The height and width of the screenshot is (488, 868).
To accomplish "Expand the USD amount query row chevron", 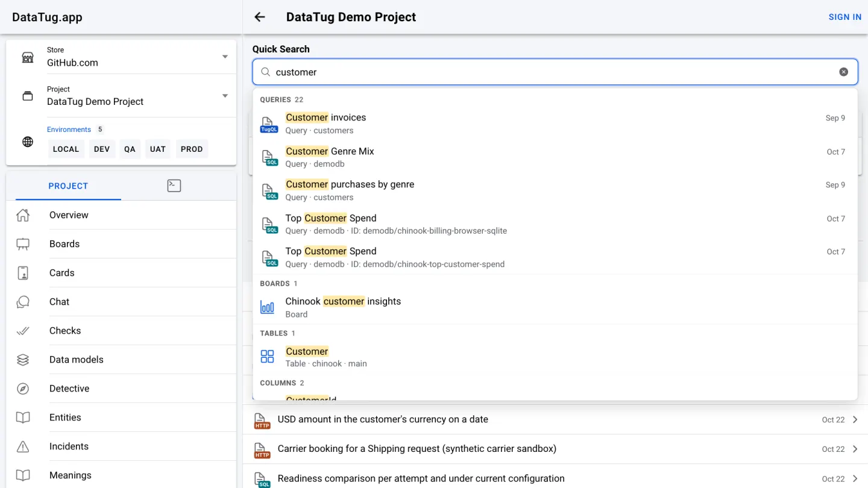I will pyautogui.click(x=855, y=419).
